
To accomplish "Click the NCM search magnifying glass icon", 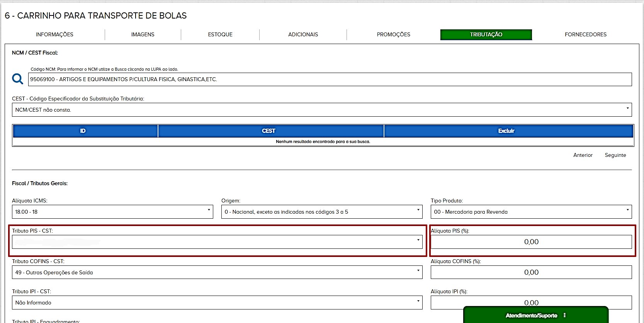I will [17, 79].
